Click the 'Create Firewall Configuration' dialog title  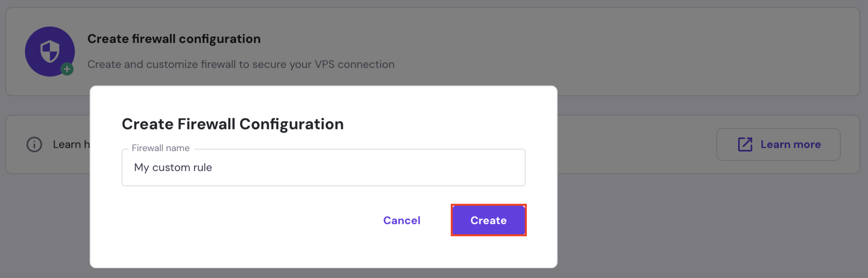pos(232,124)
